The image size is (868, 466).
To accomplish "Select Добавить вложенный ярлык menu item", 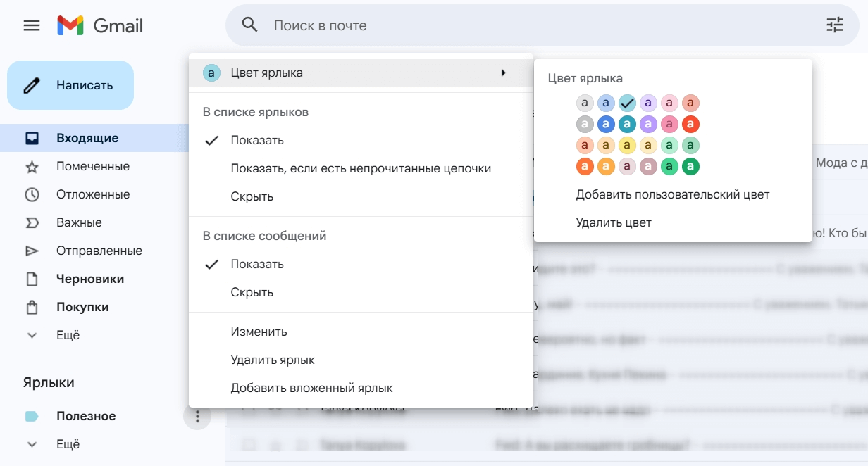I will [x=311, y=388].
